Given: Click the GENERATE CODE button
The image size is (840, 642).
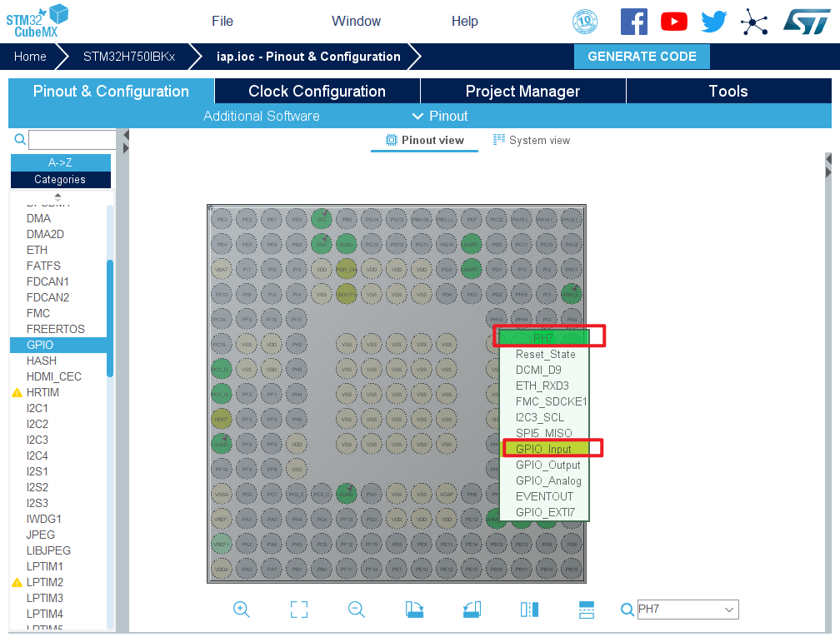Looking at the screenshot, I should 642,57.
